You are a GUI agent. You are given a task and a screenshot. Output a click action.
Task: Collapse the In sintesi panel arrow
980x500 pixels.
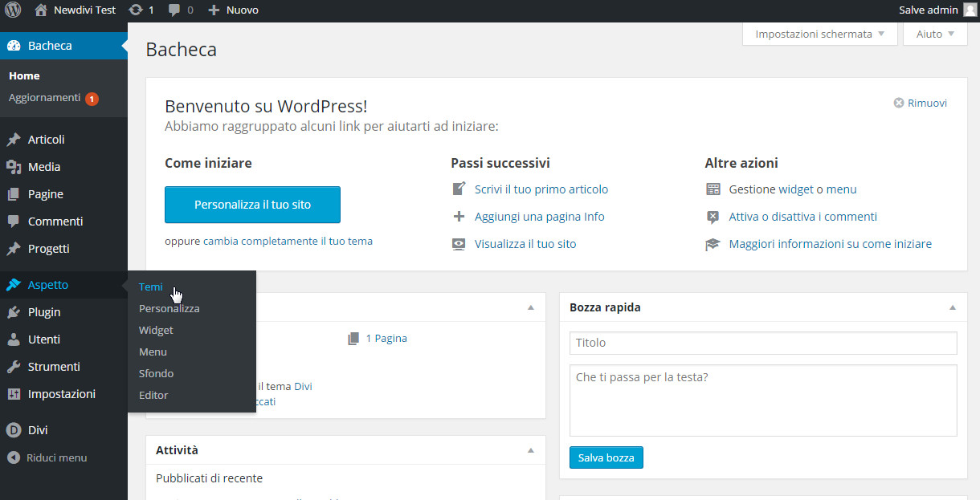(531, 307)
